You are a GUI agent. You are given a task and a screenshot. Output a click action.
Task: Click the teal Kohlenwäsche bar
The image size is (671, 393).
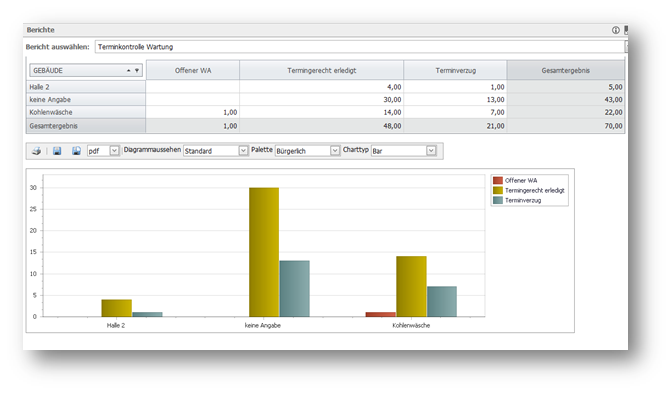(442, 301)
